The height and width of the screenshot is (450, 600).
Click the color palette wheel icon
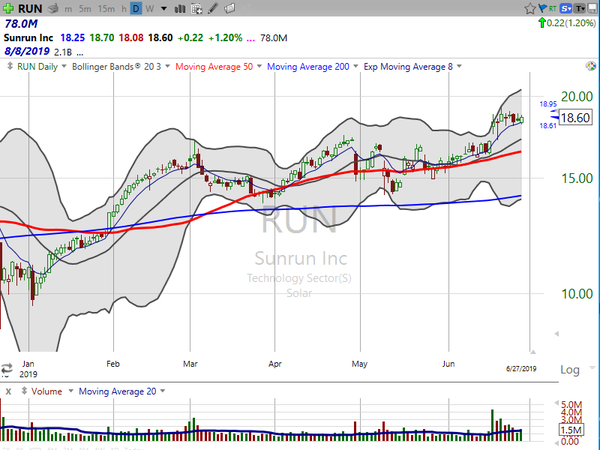click(x=590, y=66)
